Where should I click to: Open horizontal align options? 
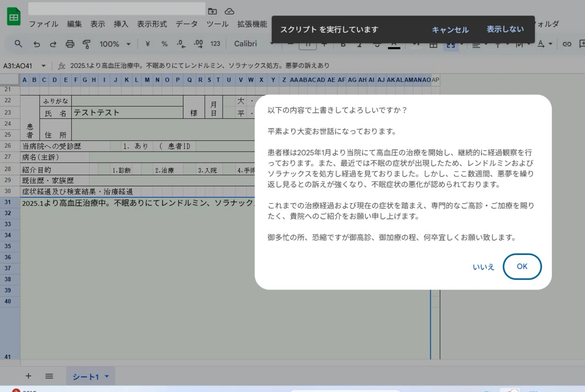[476, 44]
